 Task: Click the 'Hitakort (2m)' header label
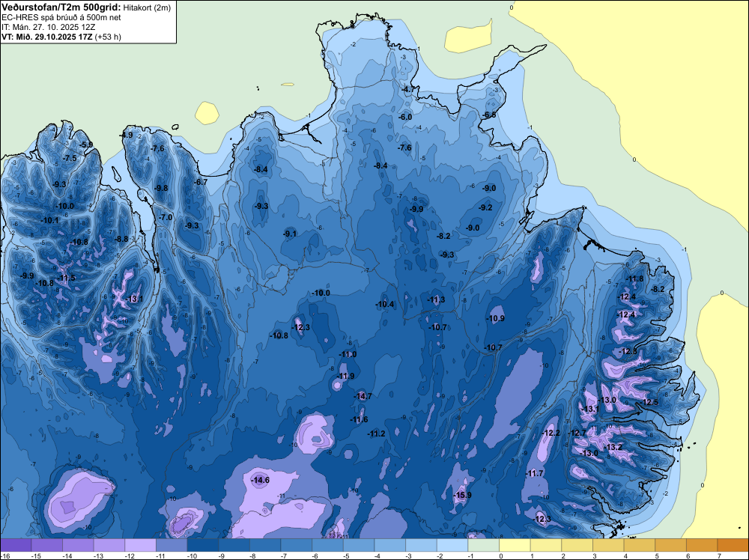(x=147, y=7)
